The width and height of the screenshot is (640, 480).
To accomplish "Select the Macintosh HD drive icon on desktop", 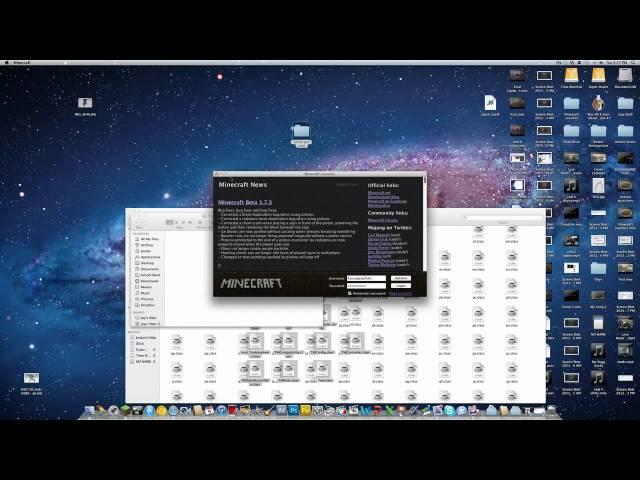I will [625, 76].
